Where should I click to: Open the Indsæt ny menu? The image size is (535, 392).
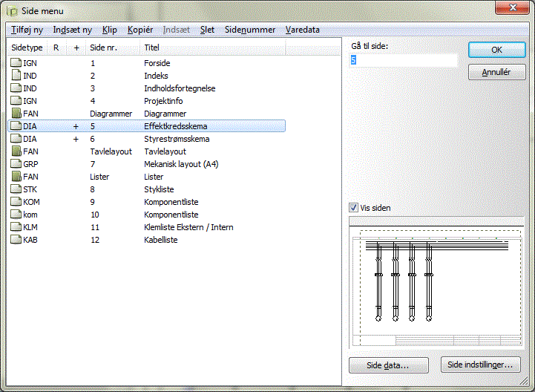[x=72, y=30]
